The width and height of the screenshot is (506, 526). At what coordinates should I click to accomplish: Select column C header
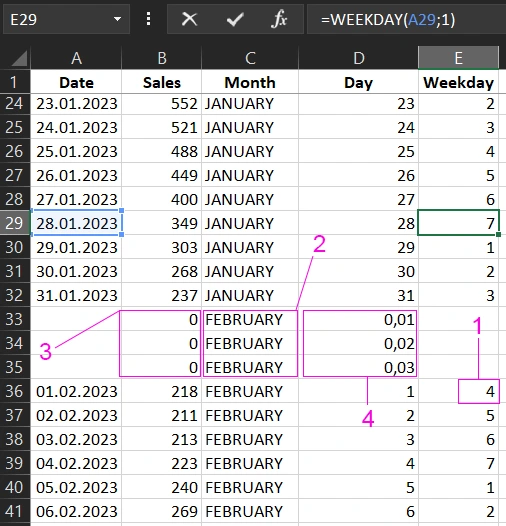pyautogui.click(x=250, y=58)
